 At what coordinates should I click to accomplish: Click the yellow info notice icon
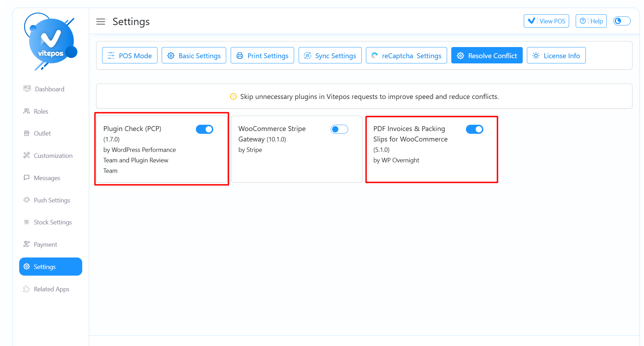233,97
